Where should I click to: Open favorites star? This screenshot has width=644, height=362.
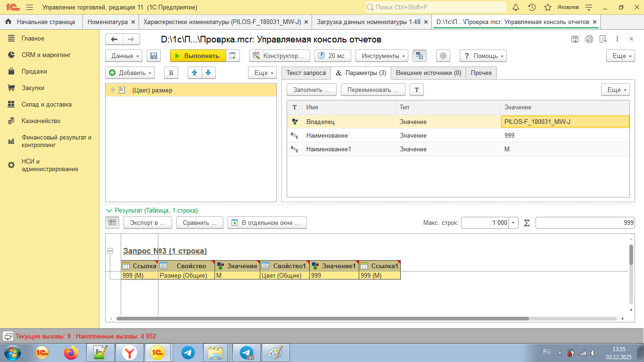(548, 7)
